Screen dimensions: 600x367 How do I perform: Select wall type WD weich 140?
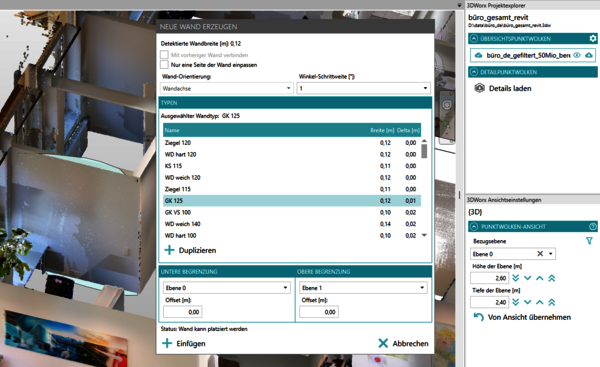click(x=292, y=224)
